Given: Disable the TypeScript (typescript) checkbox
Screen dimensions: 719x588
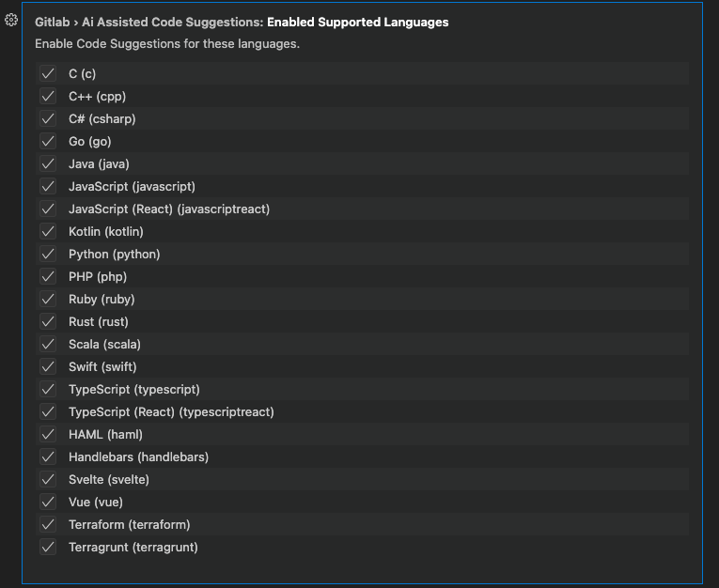Looking at the screenshot, I should [x=48, y=389].
